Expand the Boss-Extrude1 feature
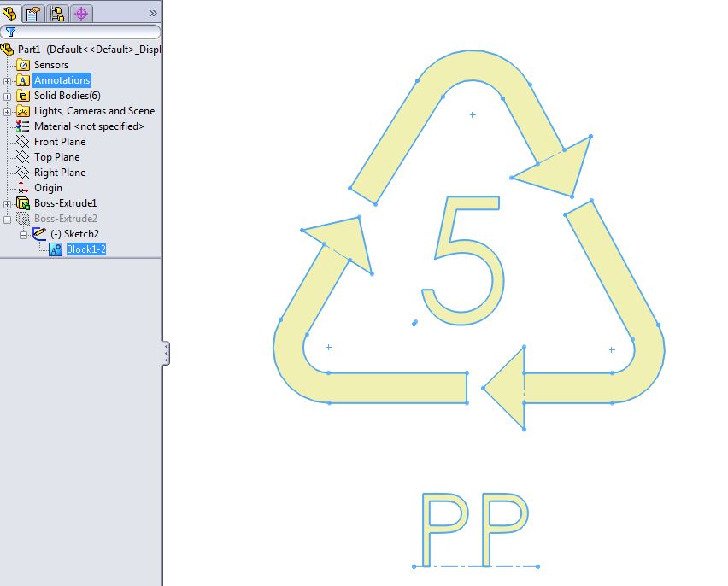 [7, 204]
